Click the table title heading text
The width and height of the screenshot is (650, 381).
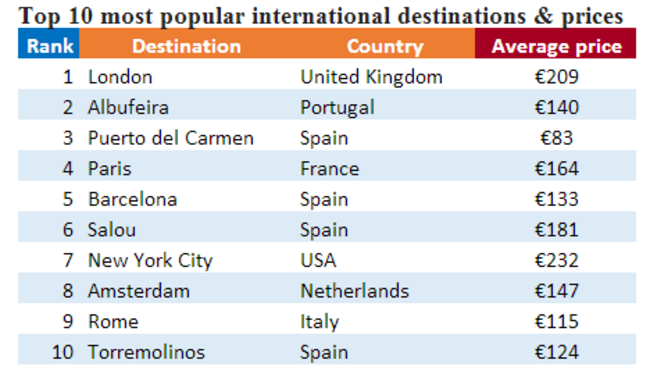(320, 16)
